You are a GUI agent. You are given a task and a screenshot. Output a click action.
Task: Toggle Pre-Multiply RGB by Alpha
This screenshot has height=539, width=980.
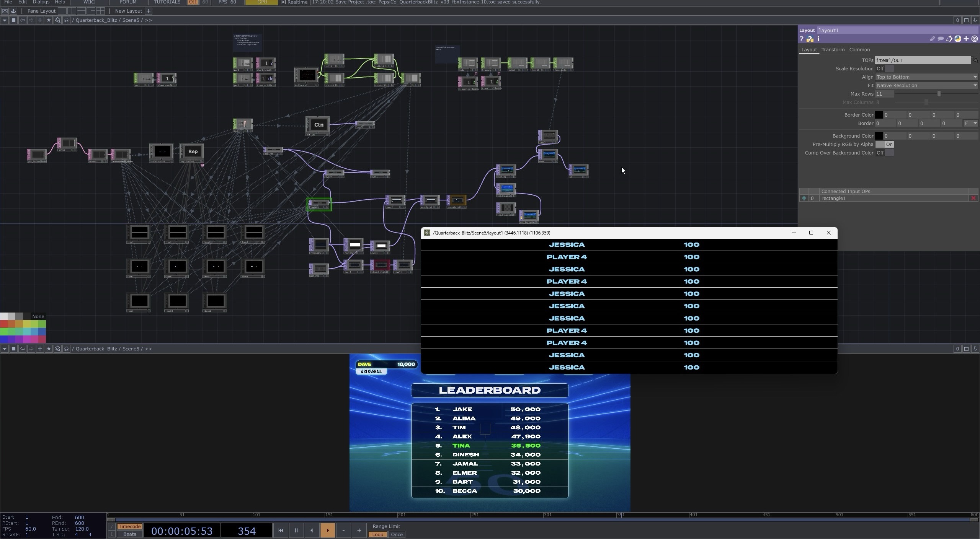click(884, 144)
